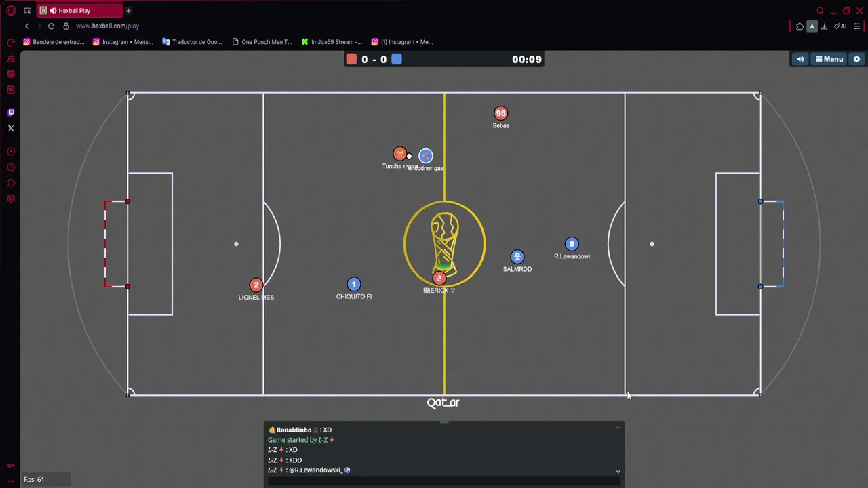868x488 pixels.
Task: Click the red team color square
Action: point(351,60)
